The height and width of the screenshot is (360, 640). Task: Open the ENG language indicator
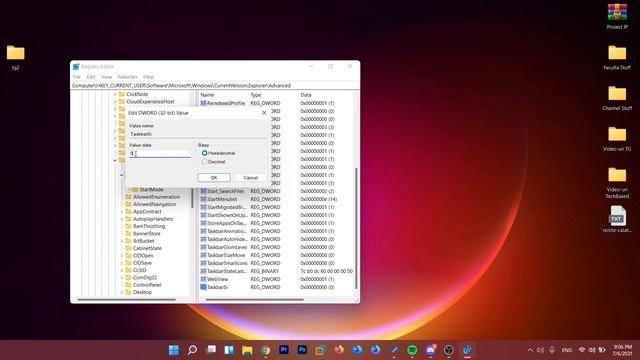point(567,350)
